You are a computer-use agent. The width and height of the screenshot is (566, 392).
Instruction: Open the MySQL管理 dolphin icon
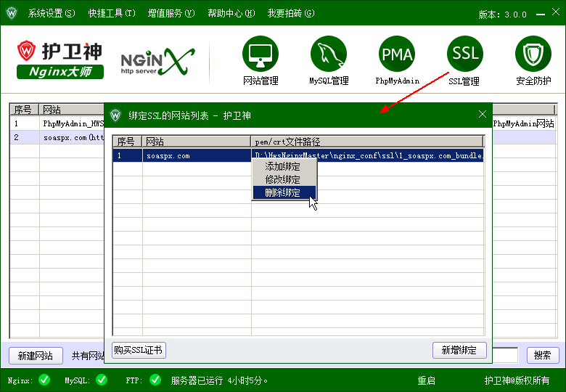click(x=329, y=54)
